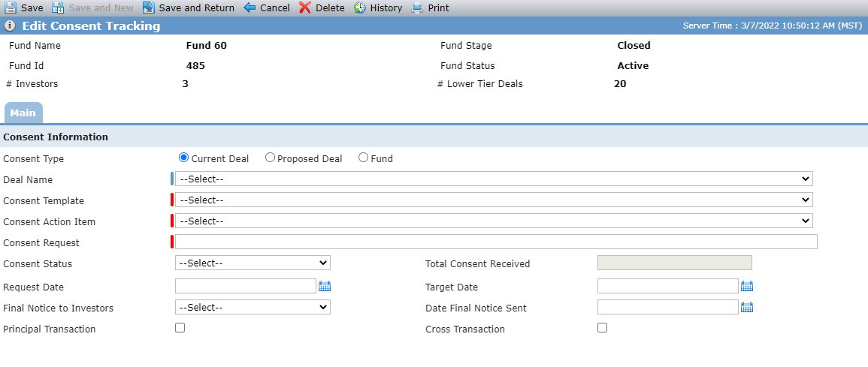Open the Request Date calendar picker
The width and height of the screenshot is (868, 367).
tap(325, 286)
